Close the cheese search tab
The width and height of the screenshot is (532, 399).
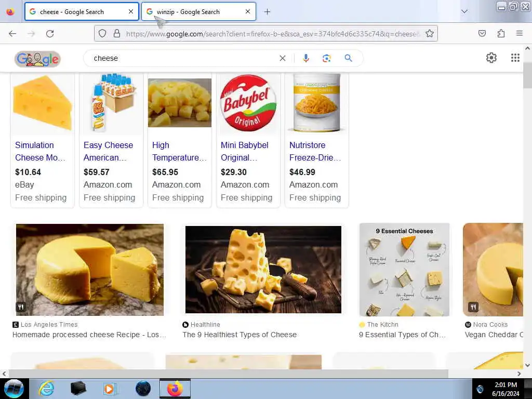point(130,11)
